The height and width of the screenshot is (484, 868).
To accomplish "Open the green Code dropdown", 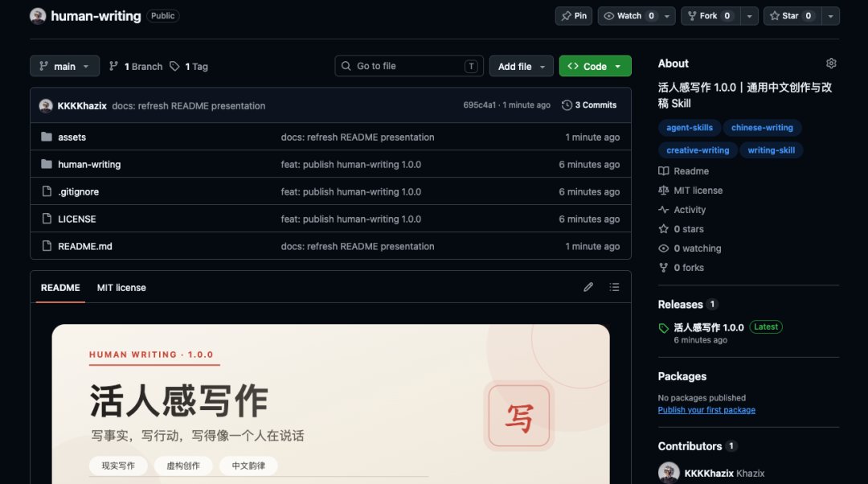I will click(x=595, y=66).
